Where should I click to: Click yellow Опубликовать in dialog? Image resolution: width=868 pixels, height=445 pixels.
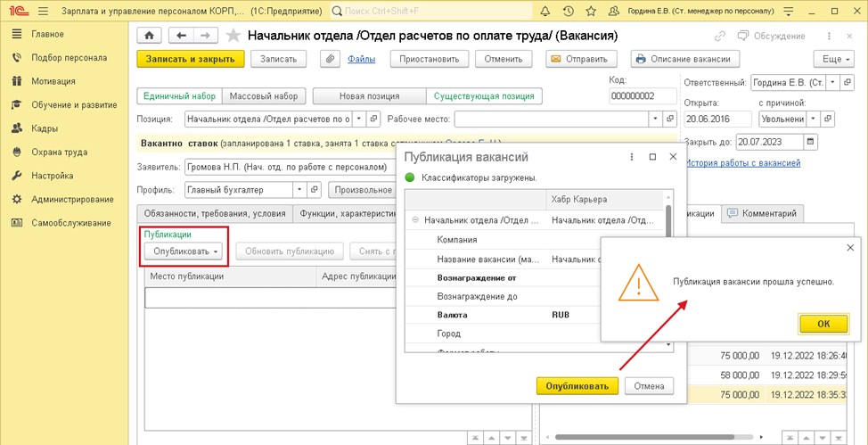coord(577,386)
